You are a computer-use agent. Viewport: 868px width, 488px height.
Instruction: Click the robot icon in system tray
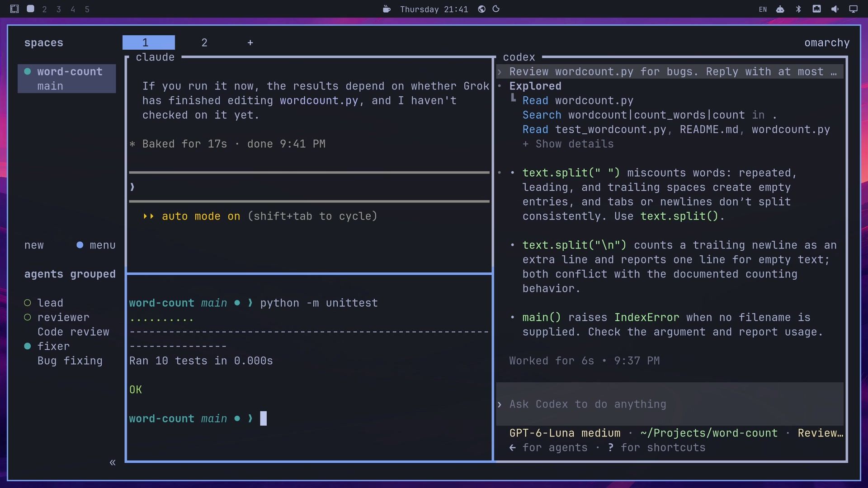click(780, 9)
